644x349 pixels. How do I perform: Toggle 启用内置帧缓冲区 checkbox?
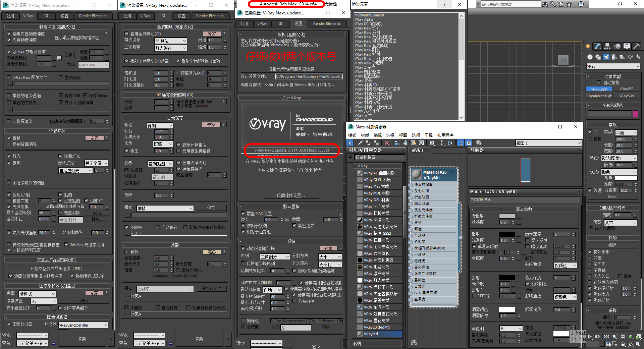point(9,34)
